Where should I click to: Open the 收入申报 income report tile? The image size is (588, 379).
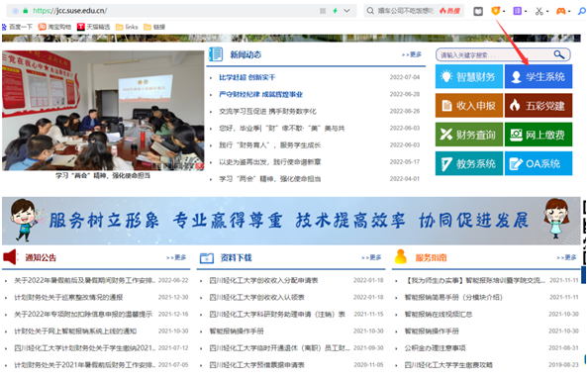469,106
